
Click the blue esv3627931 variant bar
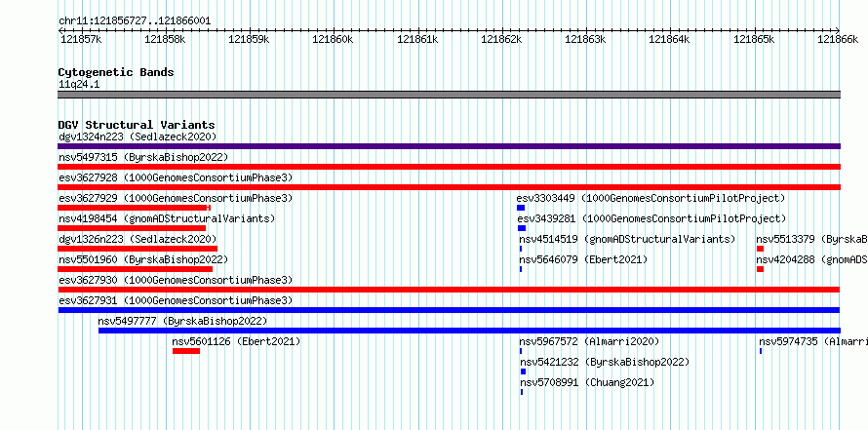[x=449, y=310]
